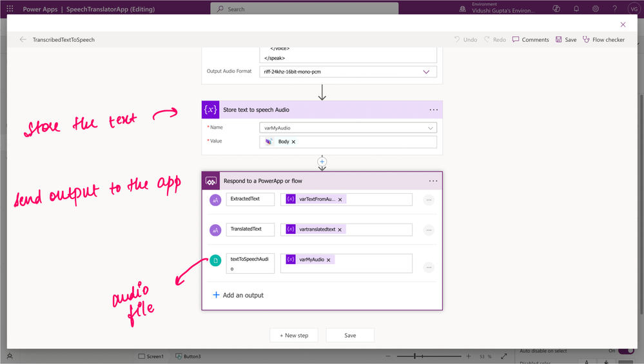Edit the textToSpeechAudio output name field
Screen dimensions: 644x364
tap(250, 263)
